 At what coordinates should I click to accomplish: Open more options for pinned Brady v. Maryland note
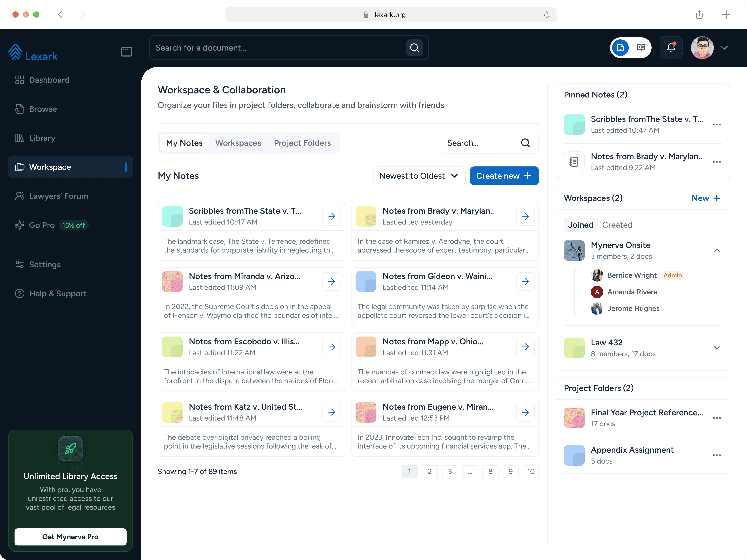(717, 162)
